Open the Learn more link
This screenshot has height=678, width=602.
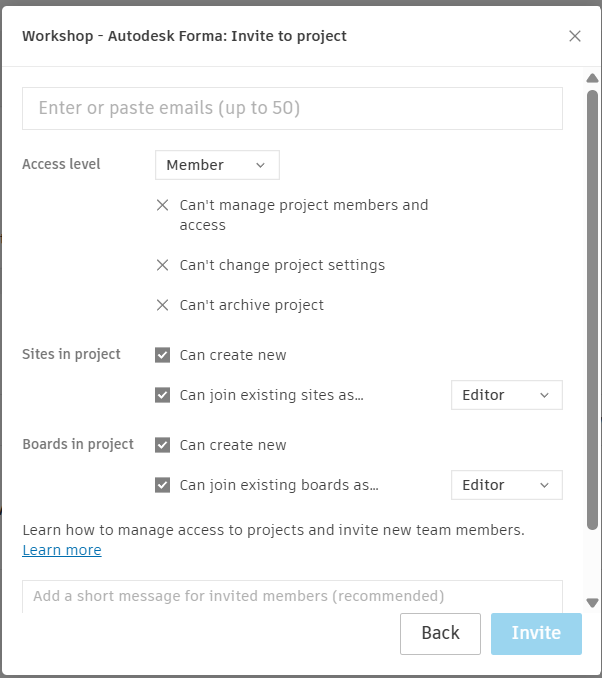pyautogui.click(x=62, y=550)
